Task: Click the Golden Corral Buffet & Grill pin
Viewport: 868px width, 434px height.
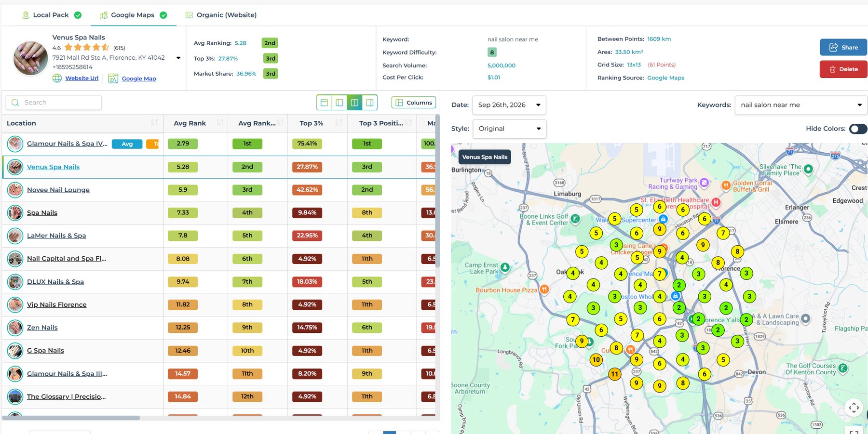Action: [x=726, y=185]
